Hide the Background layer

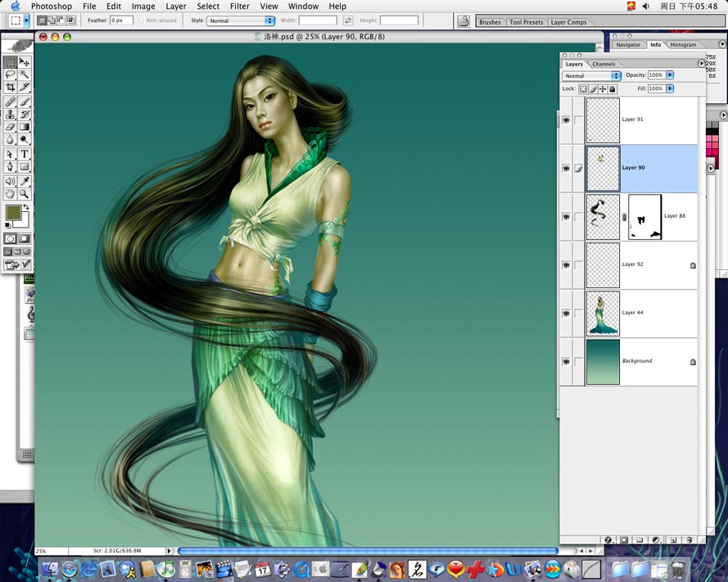[x=566, y=362]
